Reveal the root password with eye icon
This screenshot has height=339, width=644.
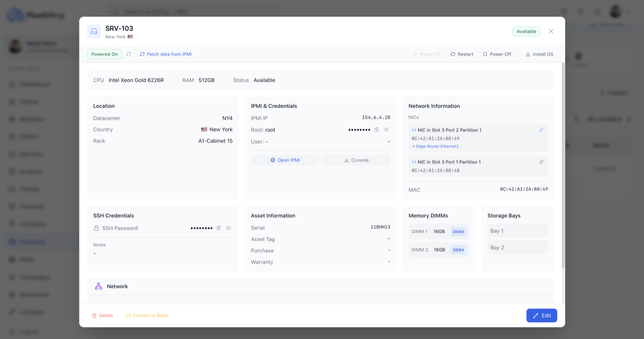coord(386,129)
